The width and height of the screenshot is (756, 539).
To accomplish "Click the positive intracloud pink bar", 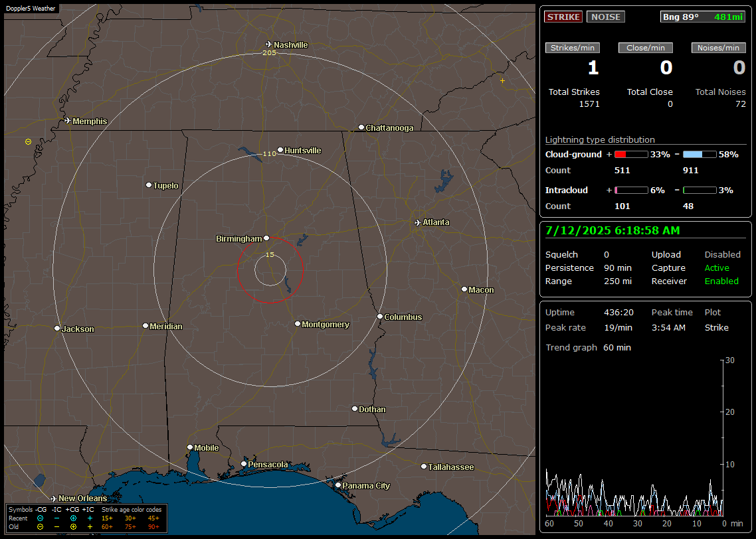I will point(631,191).
